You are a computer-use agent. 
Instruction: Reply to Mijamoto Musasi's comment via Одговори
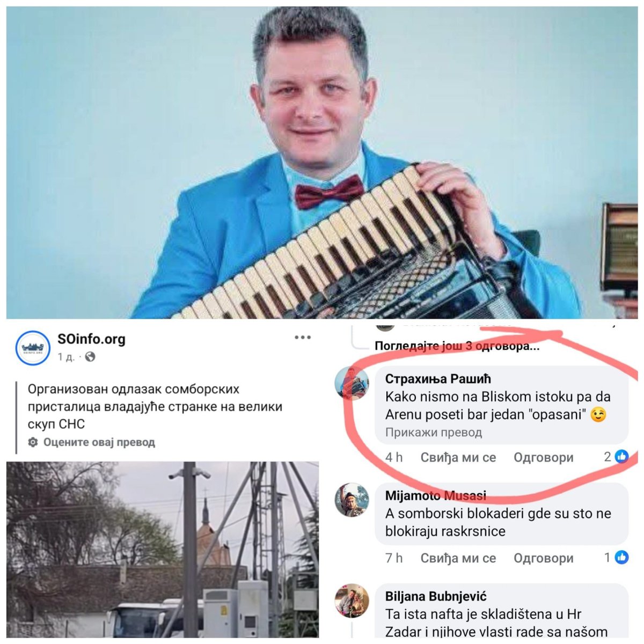coord(544,558)
